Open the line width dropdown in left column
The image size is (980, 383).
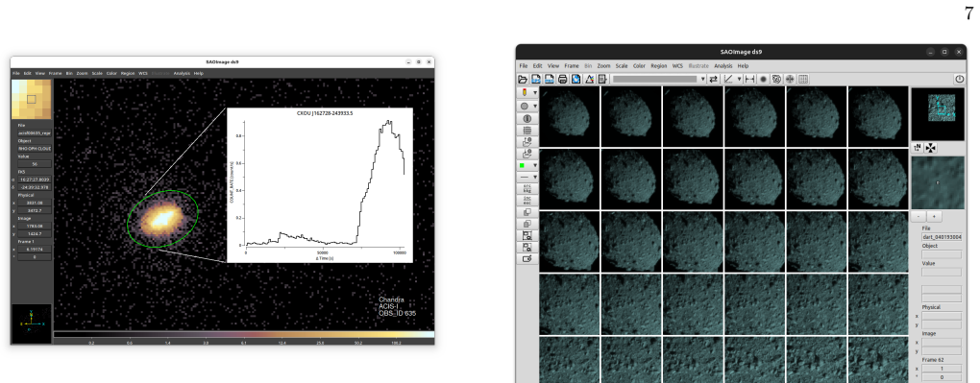click(535, 177)
